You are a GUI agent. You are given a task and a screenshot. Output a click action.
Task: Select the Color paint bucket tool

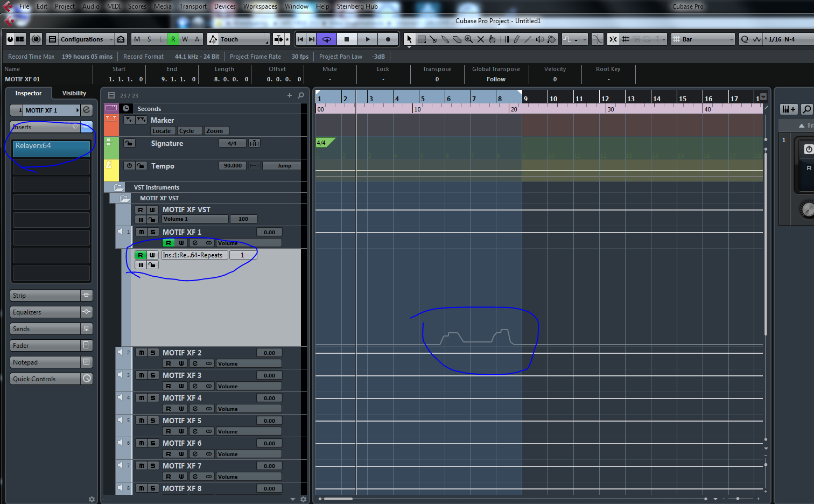click(552, 39)
